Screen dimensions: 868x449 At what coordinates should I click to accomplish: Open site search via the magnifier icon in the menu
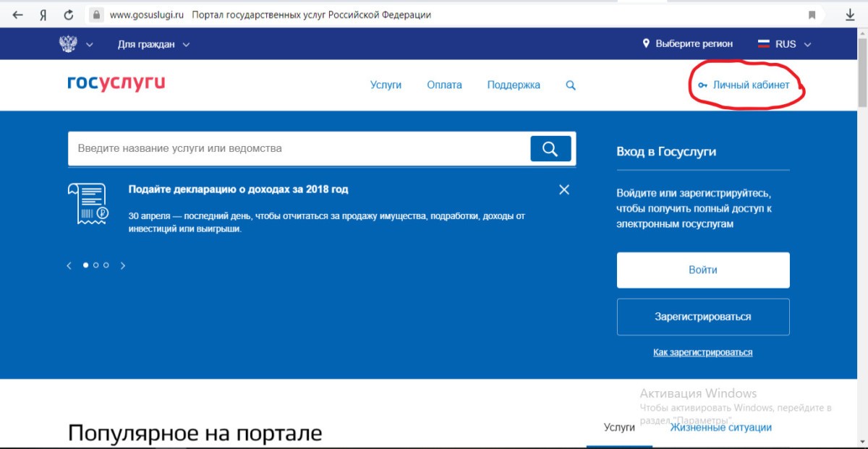pyautogui.click(x=571, y=85)
